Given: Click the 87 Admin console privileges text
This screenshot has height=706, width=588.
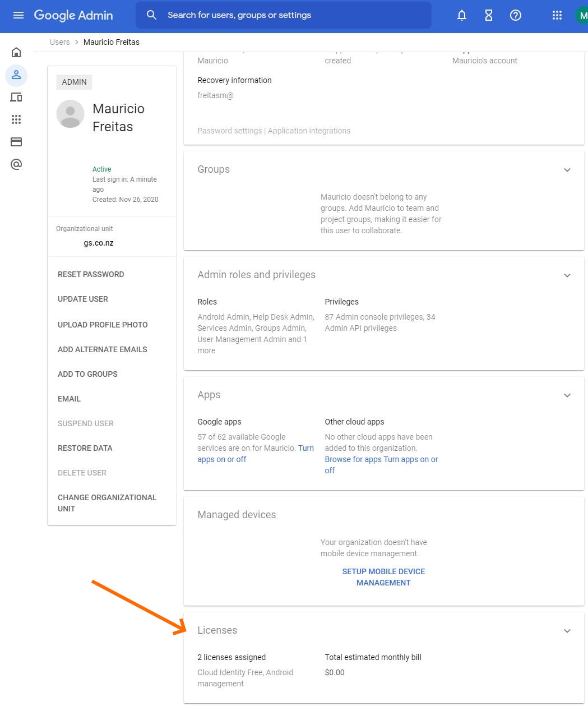Looking at the screenshot, I should [x=380, y=322].
